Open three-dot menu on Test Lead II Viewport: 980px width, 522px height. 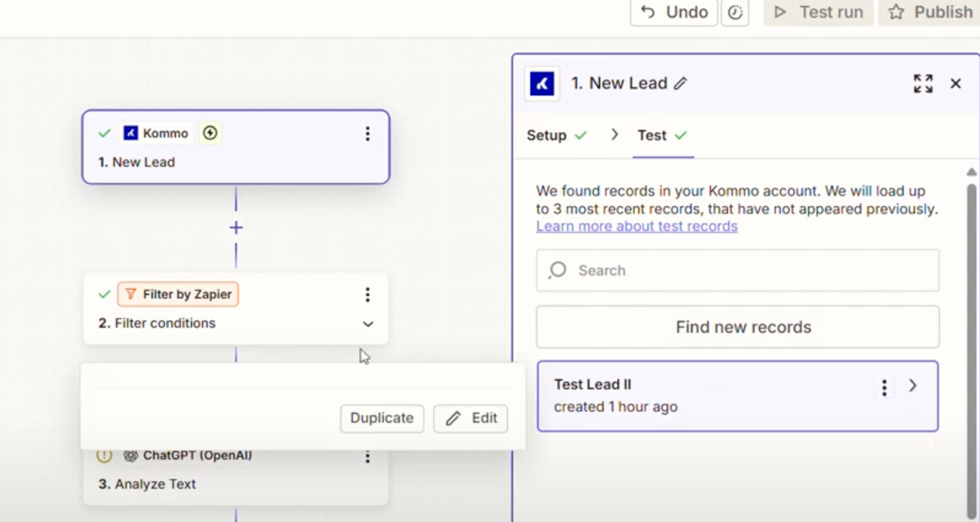click(x=884, y=388)
